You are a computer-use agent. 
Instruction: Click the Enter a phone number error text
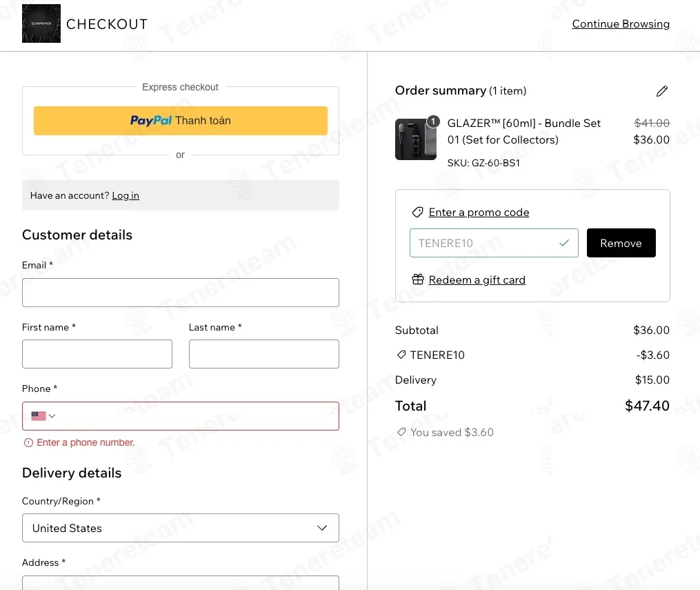coord(86,442)
